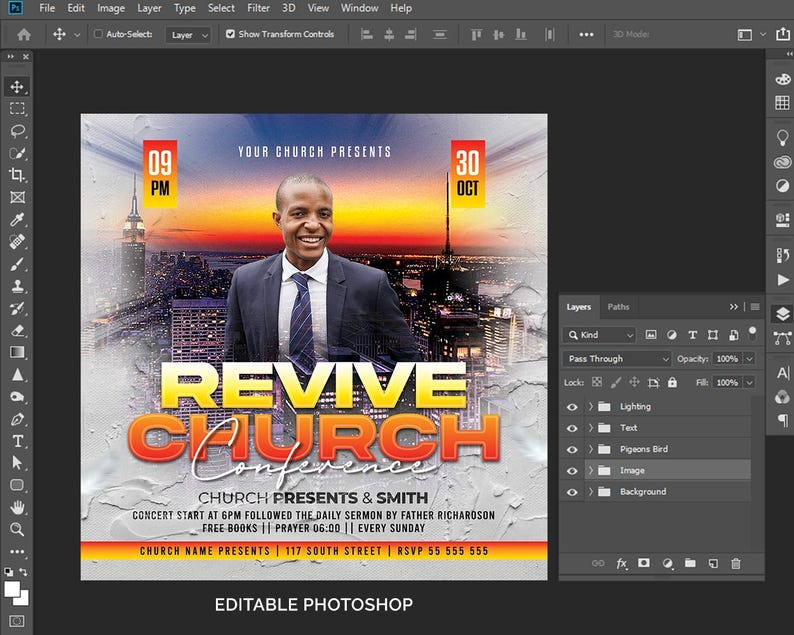Open the Window menu
Viewport: 794px width, 635px height.
pyautogui.click(x=360, y=8)
